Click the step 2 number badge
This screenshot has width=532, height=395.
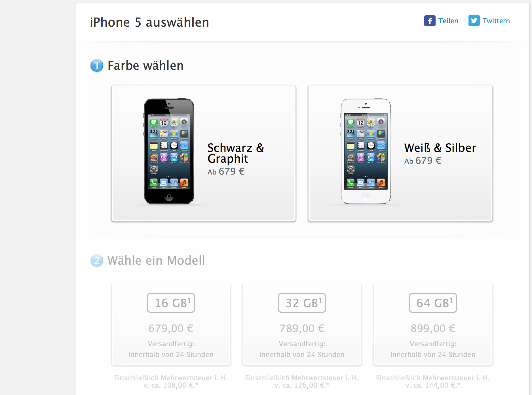click(97, 260)
